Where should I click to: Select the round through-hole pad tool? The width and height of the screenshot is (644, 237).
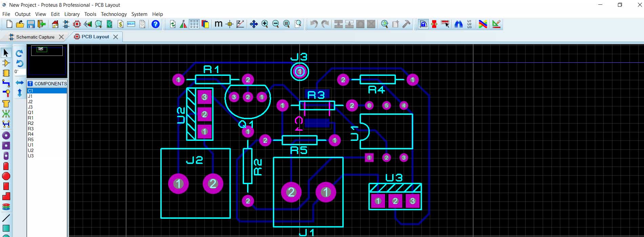coord(6,135)
